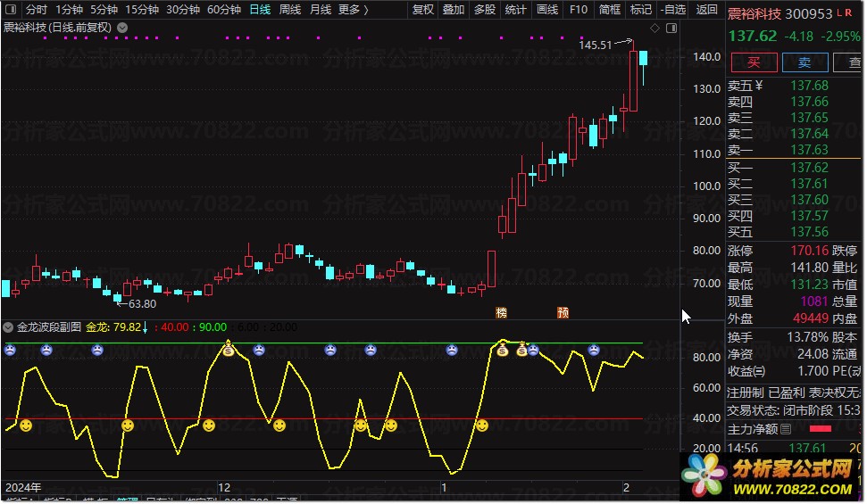Click the 买五 price 137.56
This screenshot has width=867, height=504.
click(810, 232)
